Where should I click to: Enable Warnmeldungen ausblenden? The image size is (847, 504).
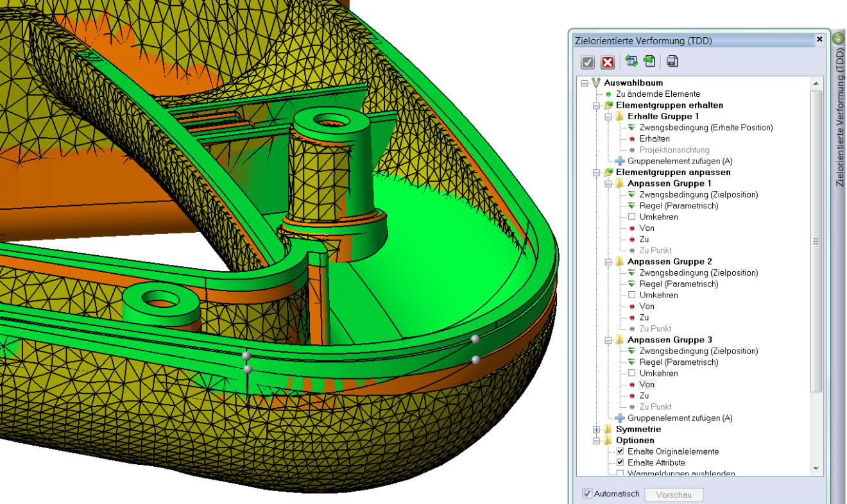(620, 473)
